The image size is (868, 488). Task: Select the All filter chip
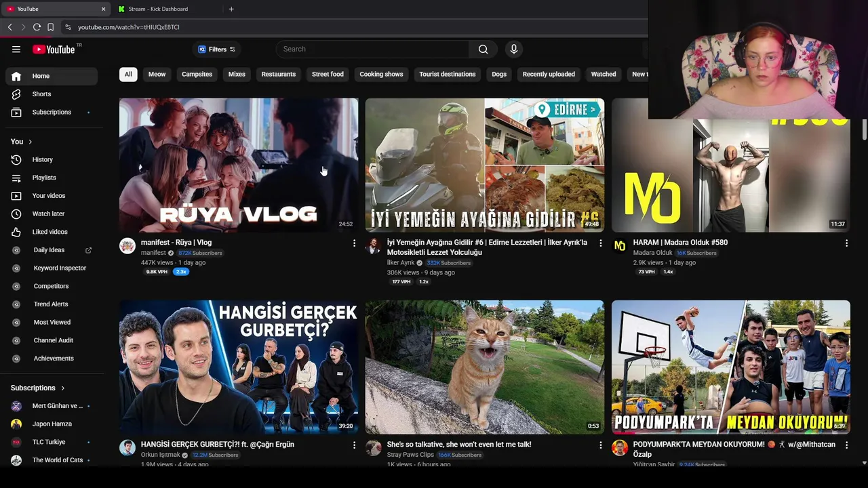click(x=128, y=74)
